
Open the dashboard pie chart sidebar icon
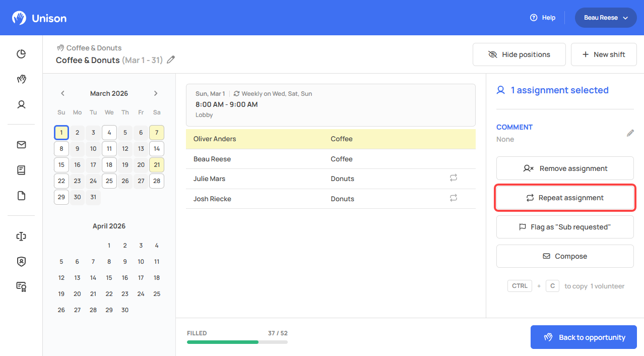tap(21, 54)
